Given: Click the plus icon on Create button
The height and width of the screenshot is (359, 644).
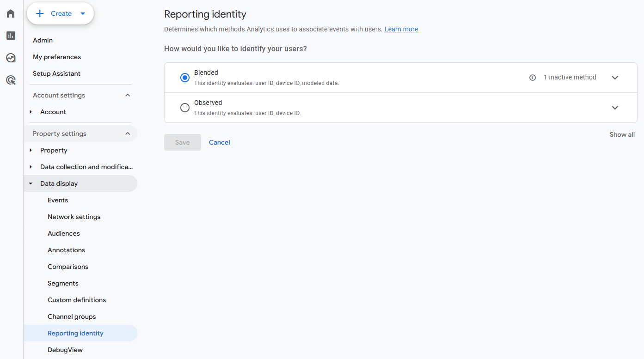Looking at the screenshot, I should click(x=40, y=13).
